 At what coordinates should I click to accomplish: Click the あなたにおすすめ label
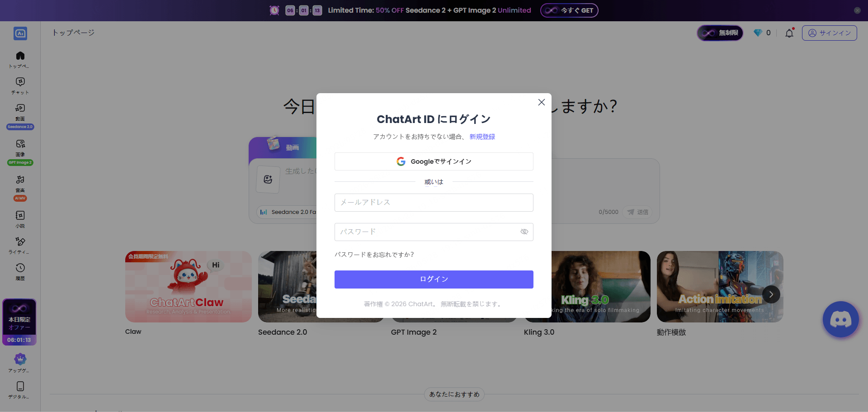pyautogui.click(x=454, y=394)
